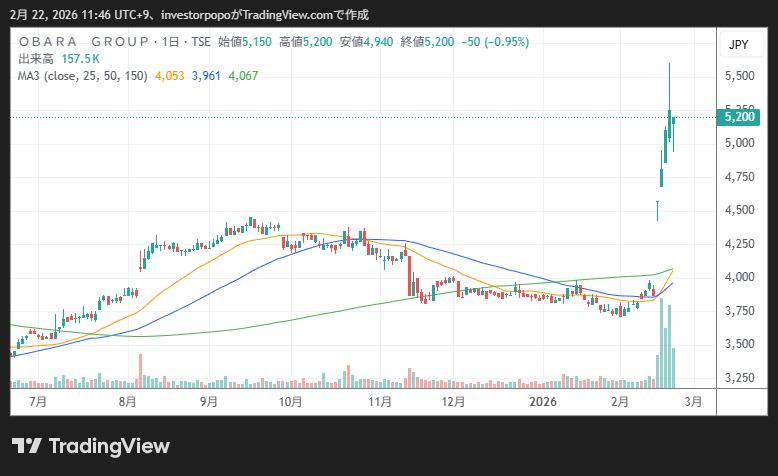The width and height of the screenshot is (778, 476).
Task: Click the orange 4,053 moving average value
Action: point(169,74)
